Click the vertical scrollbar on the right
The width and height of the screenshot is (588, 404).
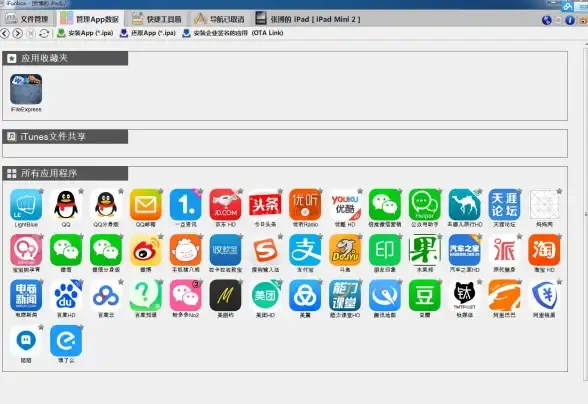tap(586, 214)
